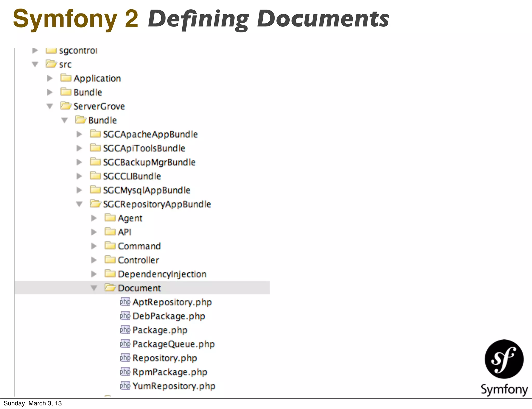Screen dimensions: 532x409
Task: Expand the API folder triangle
Action: (94, 232)
